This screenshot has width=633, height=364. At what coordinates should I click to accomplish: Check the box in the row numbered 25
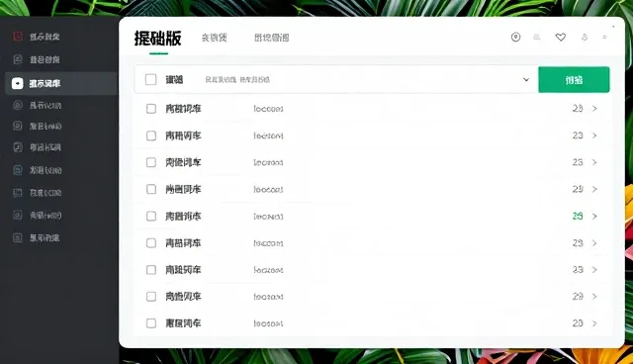pos(151,162)
